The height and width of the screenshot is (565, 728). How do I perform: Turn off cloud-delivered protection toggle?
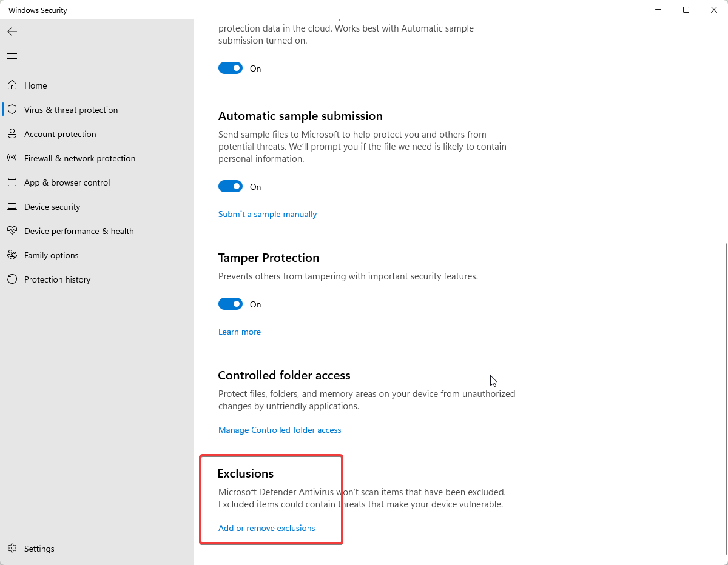point(231,68)
